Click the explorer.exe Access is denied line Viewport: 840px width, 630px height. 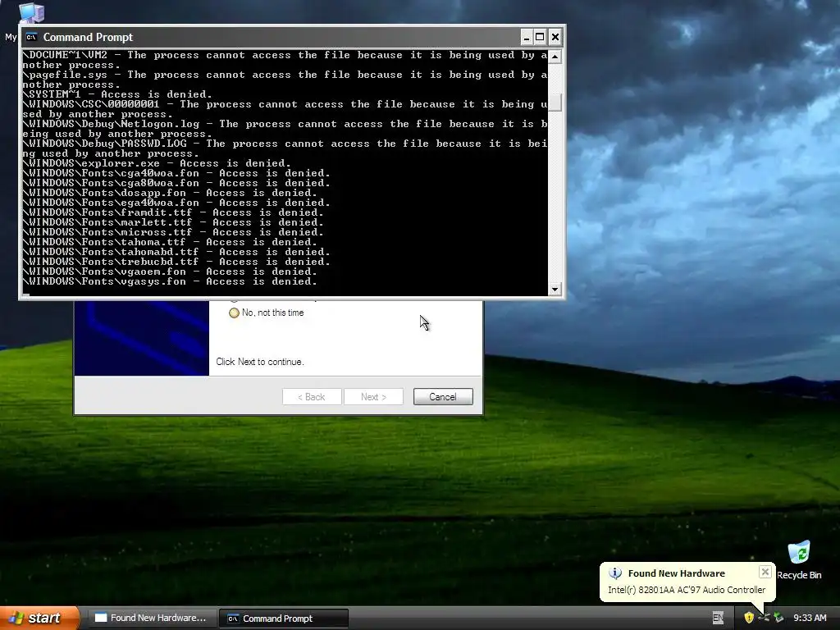point(157,163)
